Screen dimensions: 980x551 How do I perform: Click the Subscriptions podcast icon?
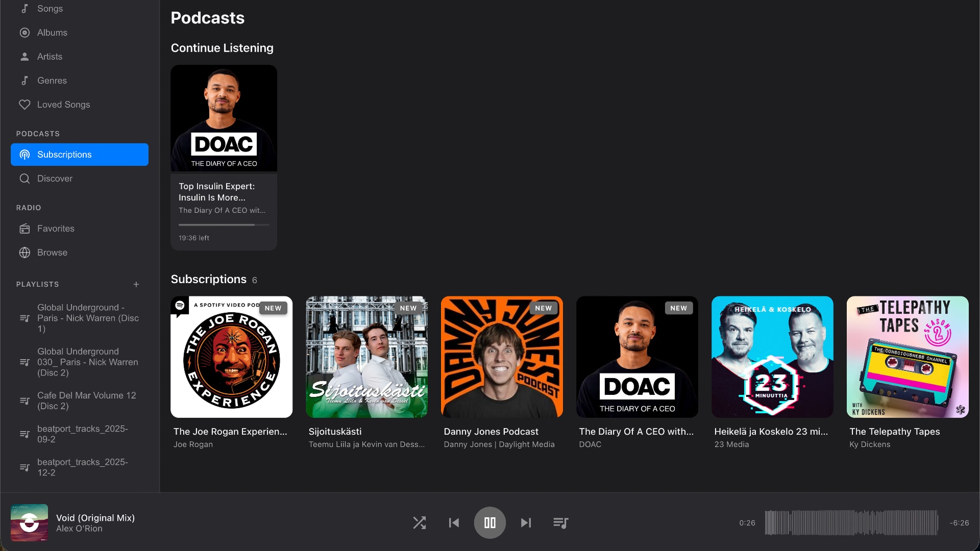click(24, 155)
